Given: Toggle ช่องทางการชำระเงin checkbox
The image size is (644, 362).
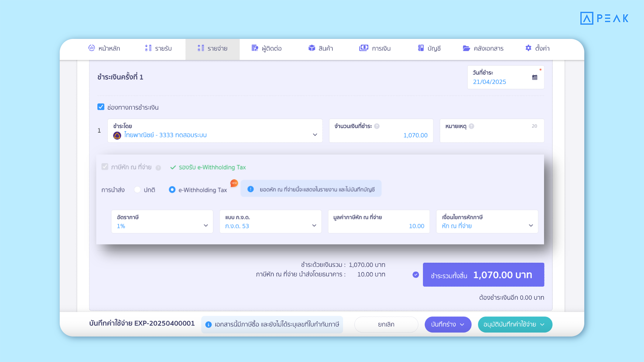Looking at the screenshot, I should click(101, 107).
